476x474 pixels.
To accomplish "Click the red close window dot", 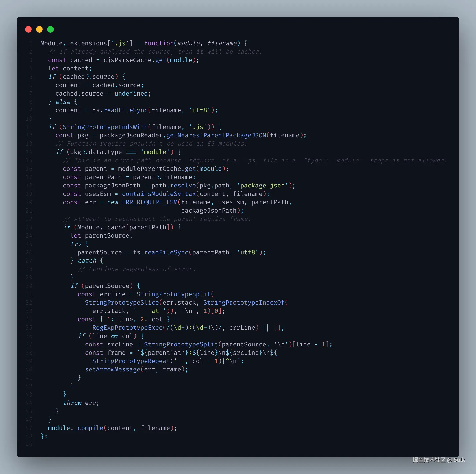I will [28, 29].
